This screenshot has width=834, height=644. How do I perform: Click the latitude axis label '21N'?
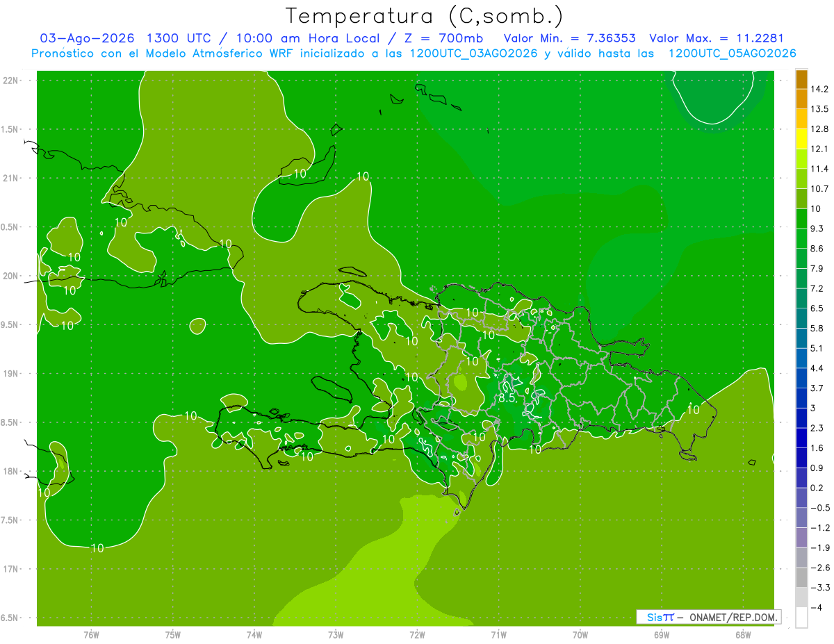[x=10, y=179]
